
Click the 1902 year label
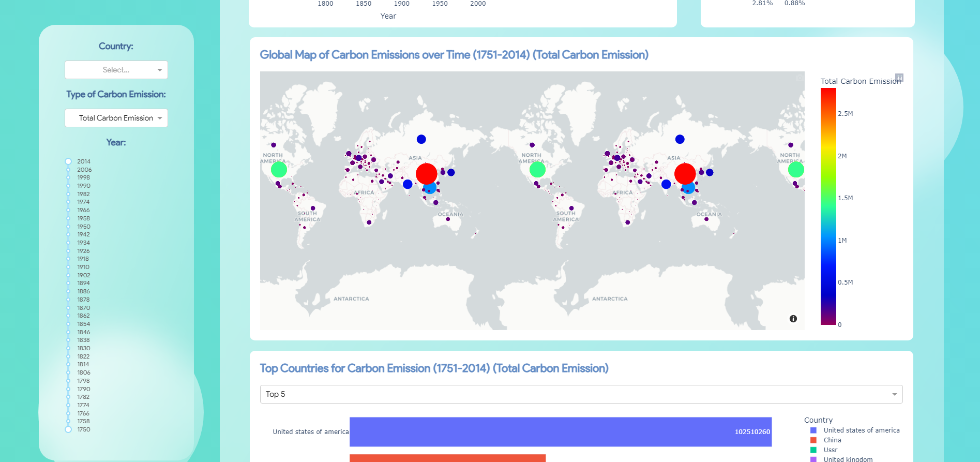[x=83, y=275]
